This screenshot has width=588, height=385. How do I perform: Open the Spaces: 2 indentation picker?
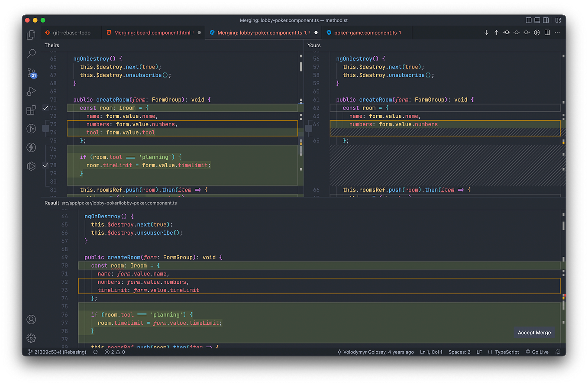(459, 352)
